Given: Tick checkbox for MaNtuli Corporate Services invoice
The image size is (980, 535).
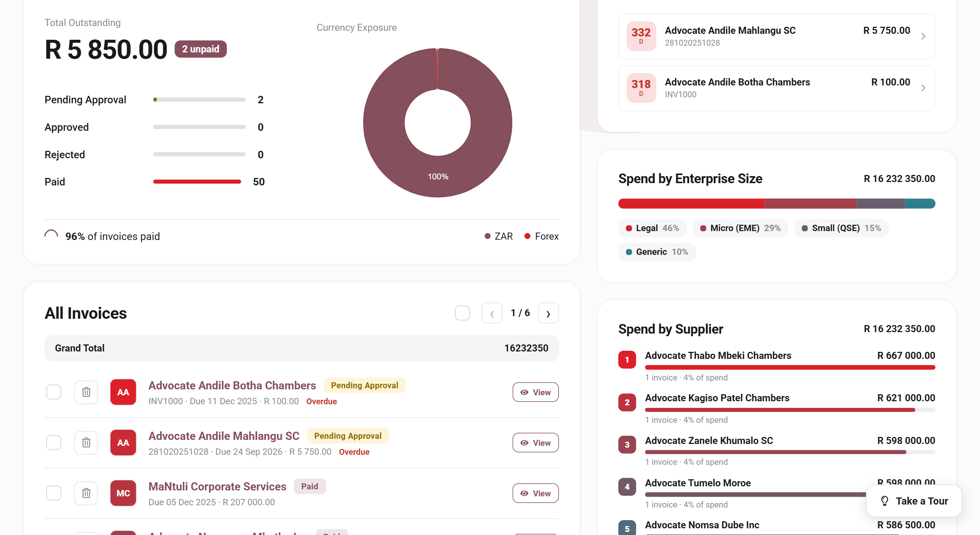Looking at the screenshot, I should (x=54, y=493).
